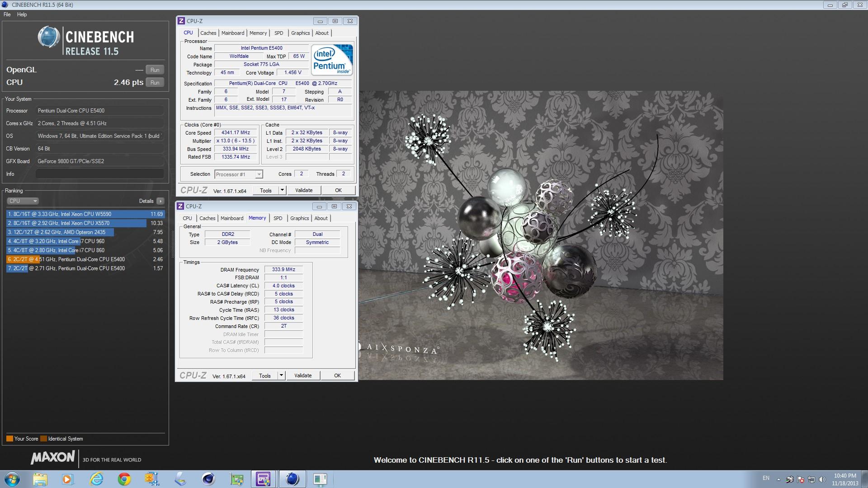Viewport: 868px width, 488px height.
Task: Switch to SPD tab in upper CPU-Z window
Action: (x=279, y=33)
